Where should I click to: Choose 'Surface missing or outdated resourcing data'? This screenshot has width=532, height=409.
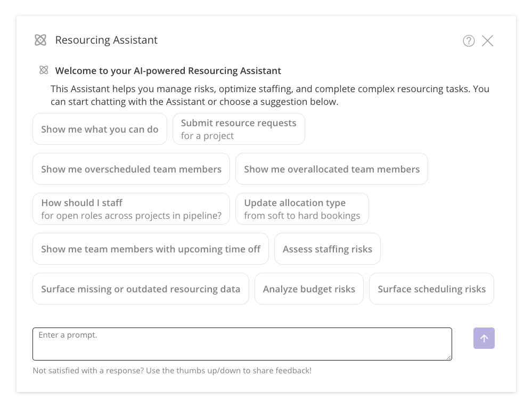coord(141,289)
